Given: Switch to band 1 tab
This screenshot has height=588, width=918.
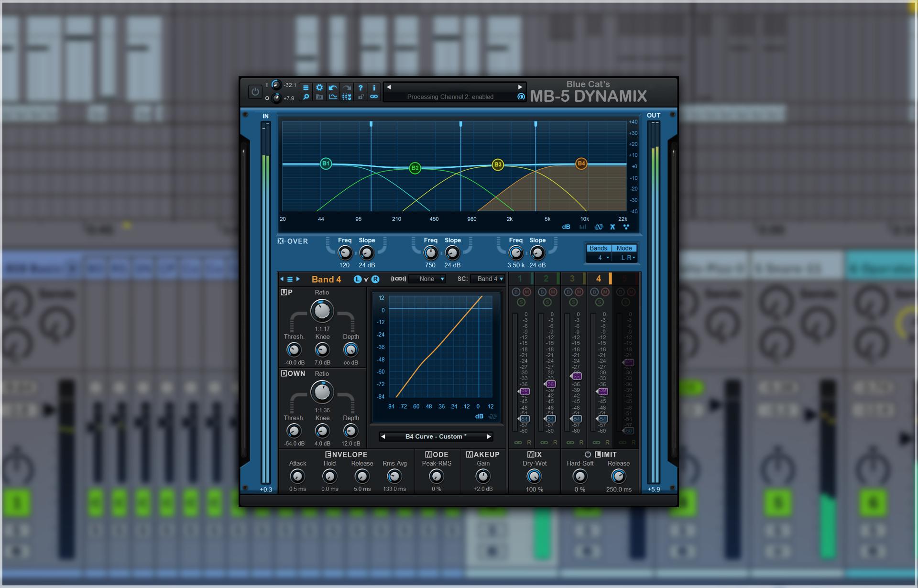Looking at the screenshot, I should click(520, 279).
